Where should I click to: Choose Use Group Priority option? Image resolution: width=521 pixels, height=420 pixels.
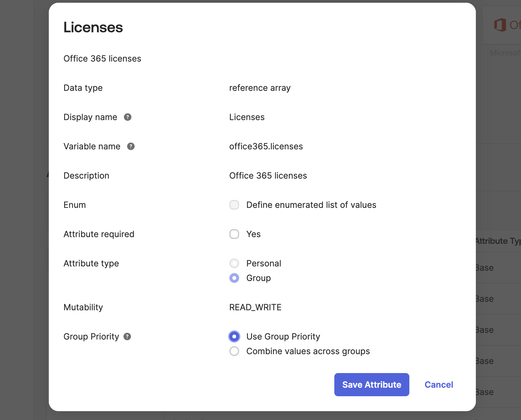click(x=234, y=336)
